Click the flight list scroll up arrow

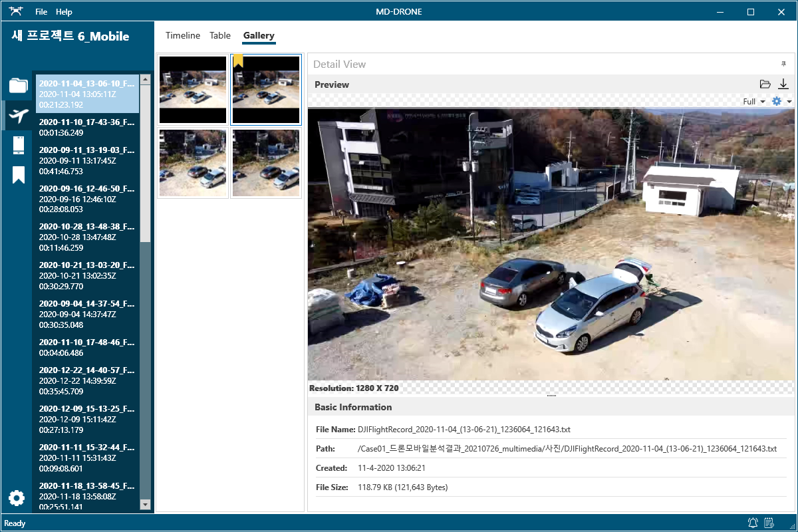pyautogui.click(x=145, y=79)
